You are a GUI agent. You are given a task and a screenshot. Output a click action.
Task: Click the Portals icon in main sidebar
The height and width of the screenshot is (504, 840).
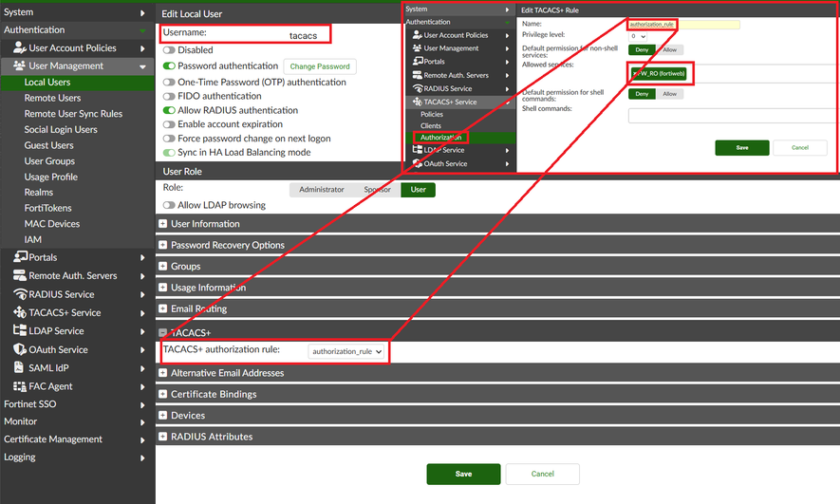pyautogui.click(x=20, y=256)
